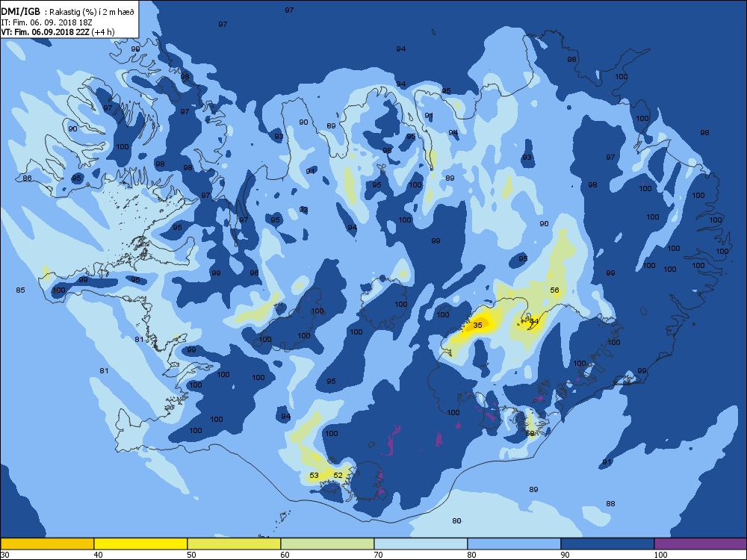Viewport: 747px width, 560px height.
Task: Click the orange 30–40 legend color swatch
Action: (46, 544)
